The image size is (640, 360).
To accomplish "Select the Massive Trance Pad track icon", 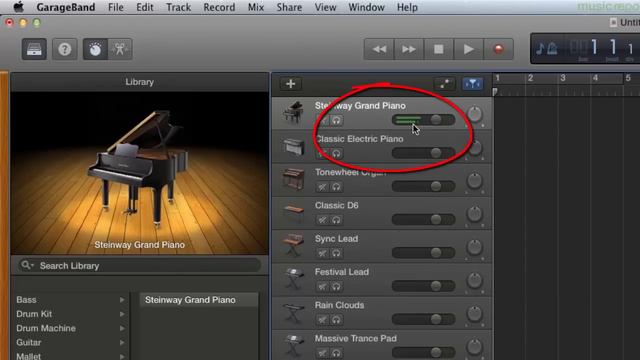I will (293, 345).
